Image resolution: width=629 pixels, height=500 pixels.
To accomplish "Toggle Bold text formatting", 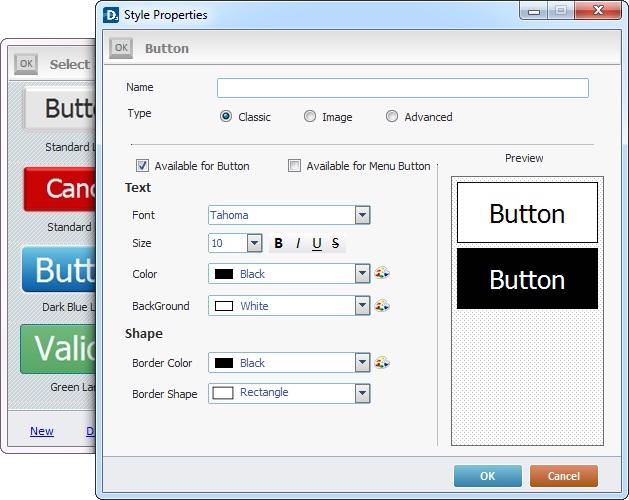I will 278,243.
